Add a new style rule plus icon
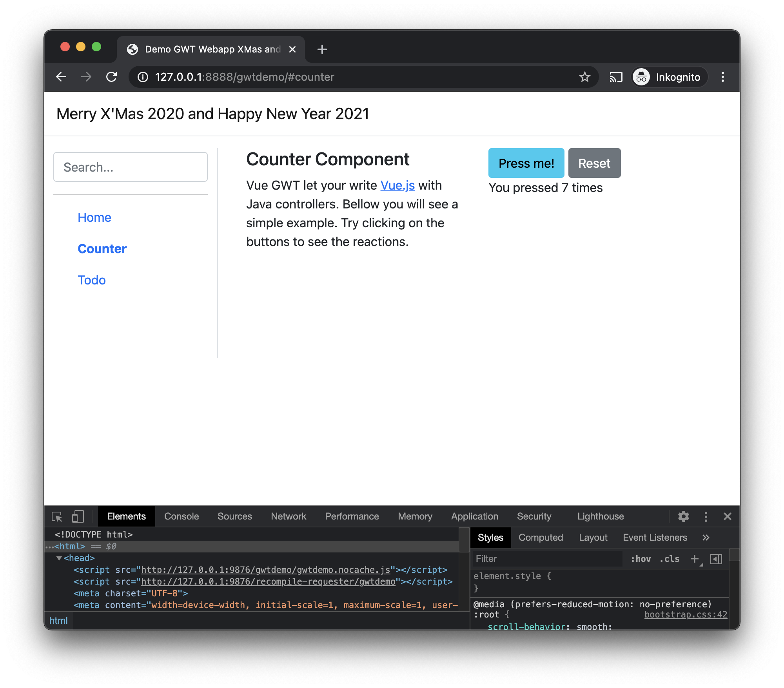The width and height of the screenshot is (784, 688). 695,559
